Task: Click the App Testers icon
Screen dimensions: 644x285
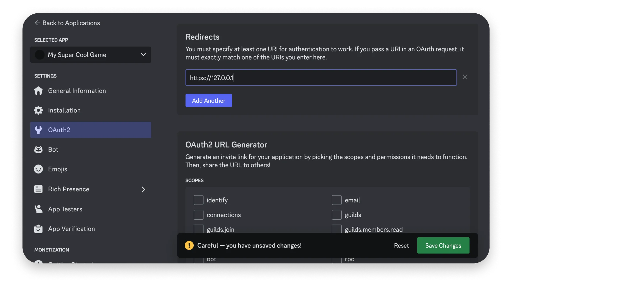Action: click(38, 209)
